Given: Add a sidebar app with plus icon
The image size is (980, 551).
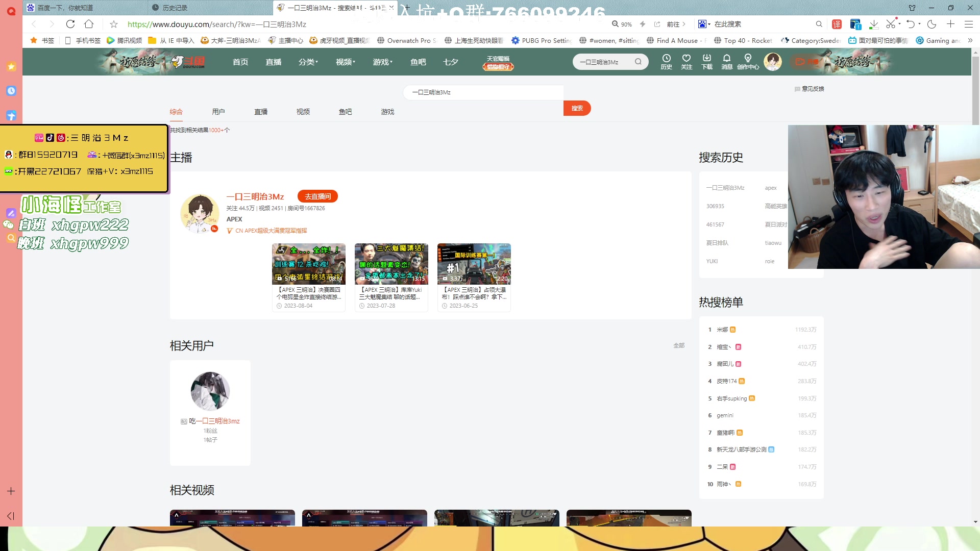Looking at the screenshot, I should tap(11, 491).
